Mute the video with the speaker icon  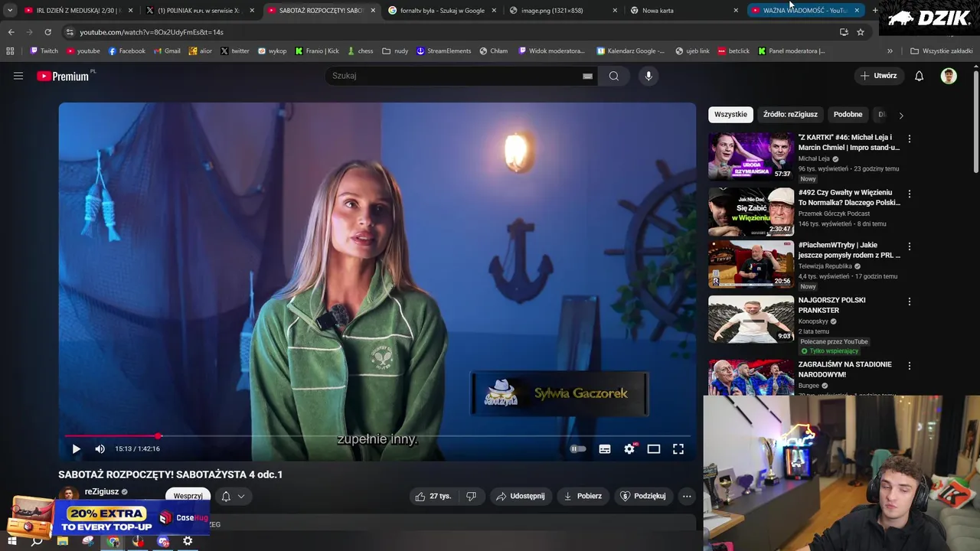[x=100, y=449]
